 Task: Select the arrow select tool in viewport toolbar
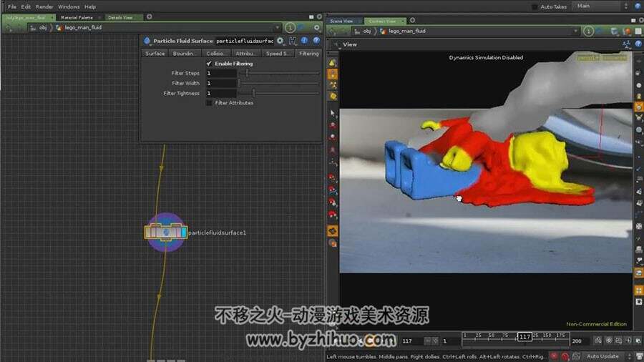coord(333,113)
